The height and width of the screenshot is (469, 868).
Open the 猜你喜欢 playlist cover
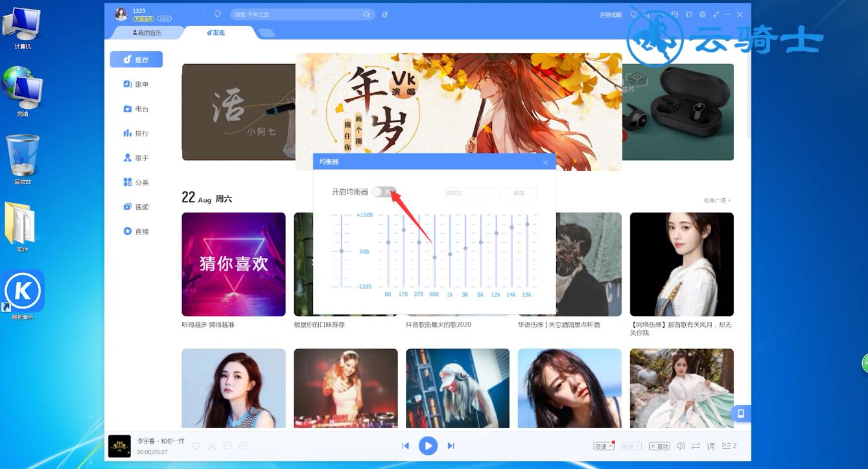pos(233,264)
